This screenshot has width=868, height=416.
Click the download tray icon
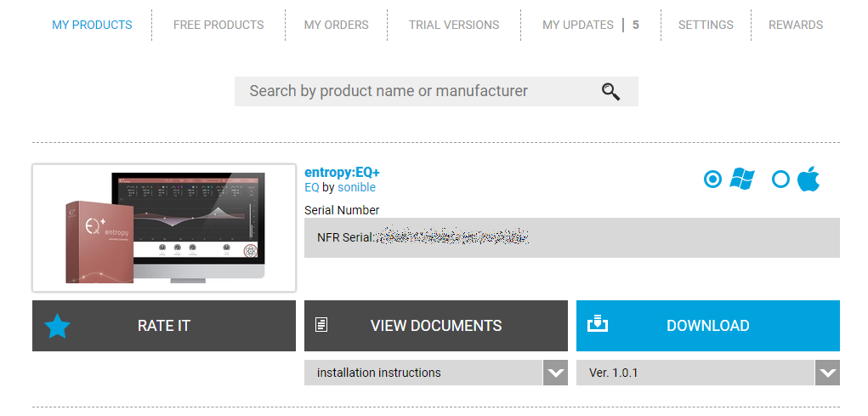598,323
